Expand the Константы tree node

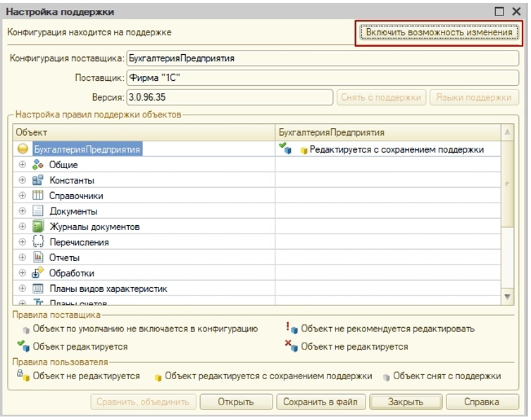[23, 180]
